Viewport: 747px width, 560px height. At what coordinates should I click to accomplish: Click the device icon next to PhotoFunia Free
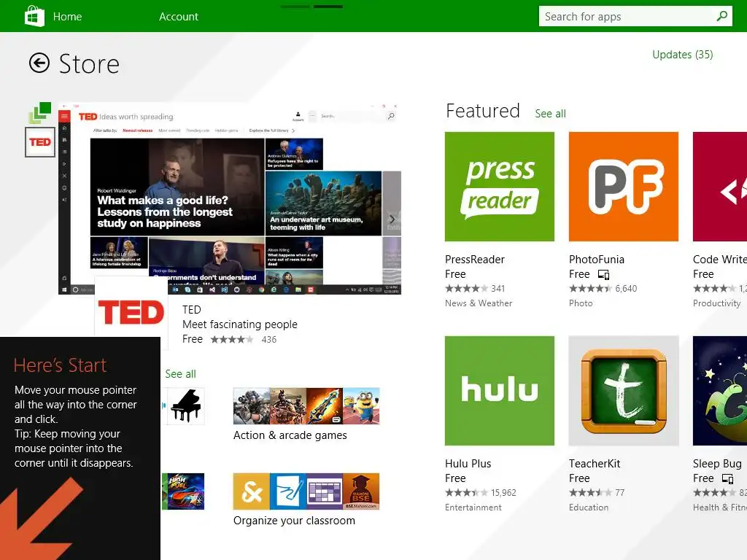(603, 275)
